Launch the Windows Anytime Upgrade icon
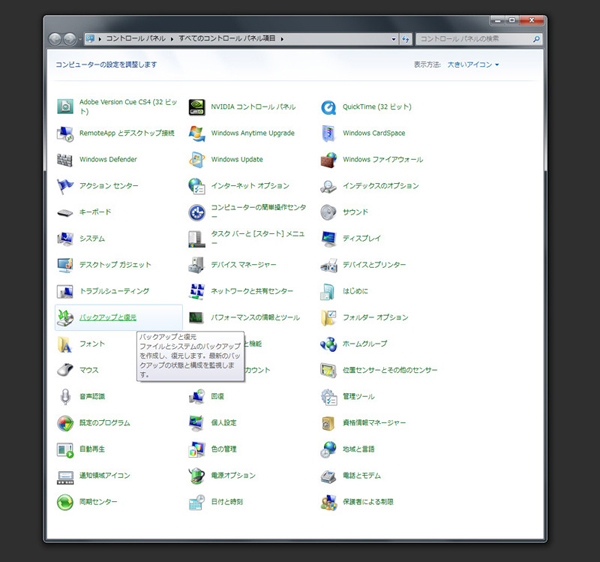600x562 pixels. (197, 133)
